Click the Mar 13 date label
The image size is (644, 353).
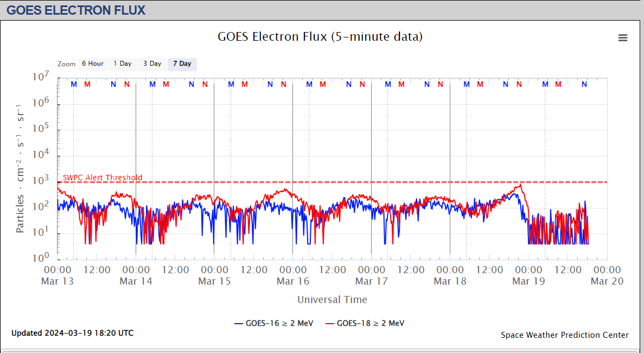pos(58,281)
